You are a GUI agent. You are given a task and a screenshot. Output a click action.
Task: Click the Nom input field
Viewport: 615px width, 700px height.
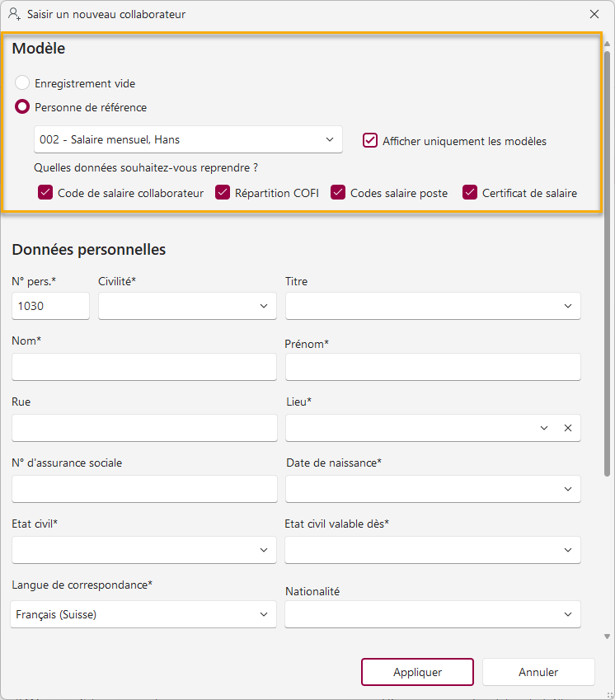point(144,367)
